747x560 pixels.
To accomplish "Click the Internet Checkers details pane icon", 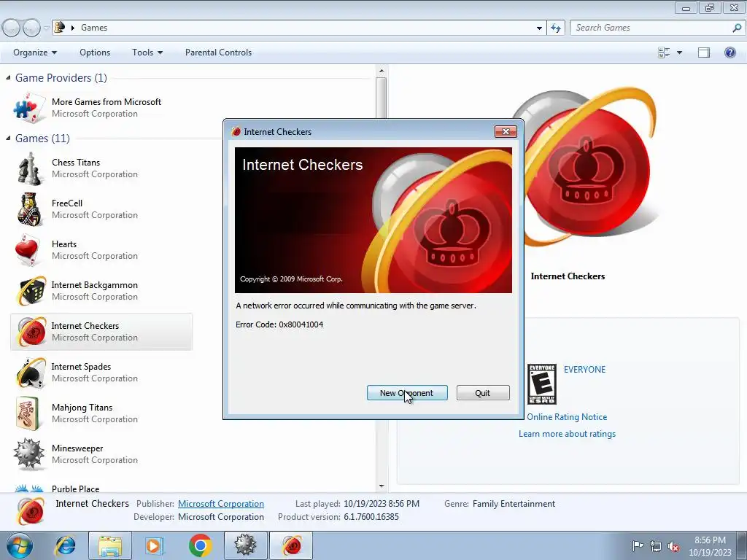I will [31, 510].
